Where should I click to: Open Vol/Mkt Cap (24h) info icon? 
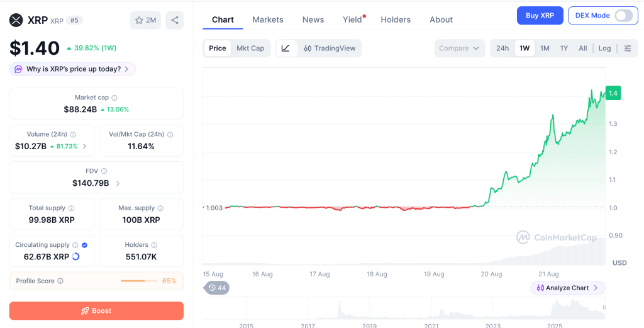(170, 134)
